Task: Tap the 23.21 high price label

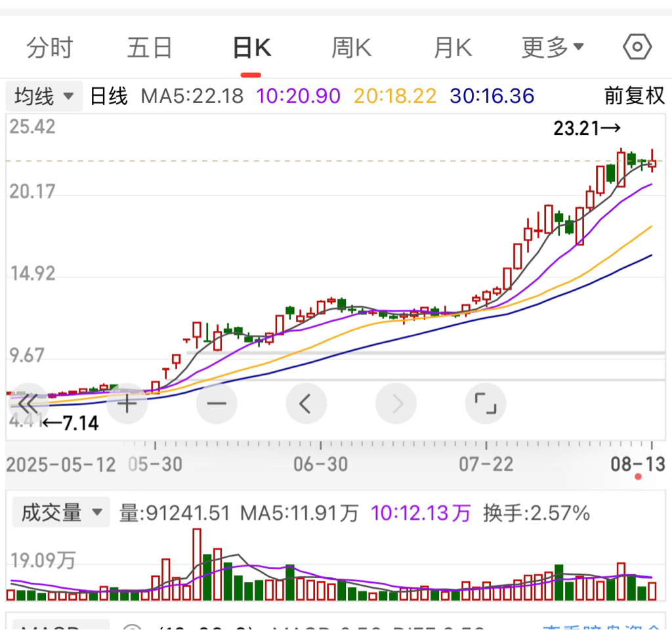Action: point(587,128)
